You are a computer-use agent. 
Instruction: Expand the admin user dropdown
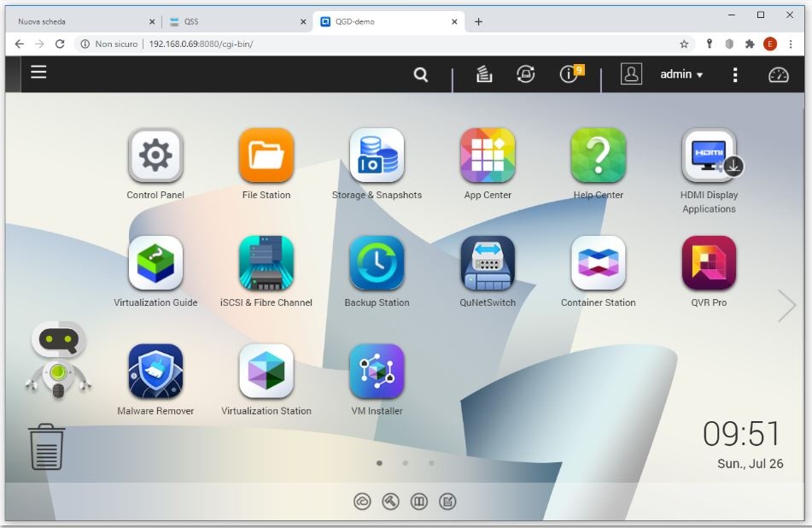click(681, 74)
